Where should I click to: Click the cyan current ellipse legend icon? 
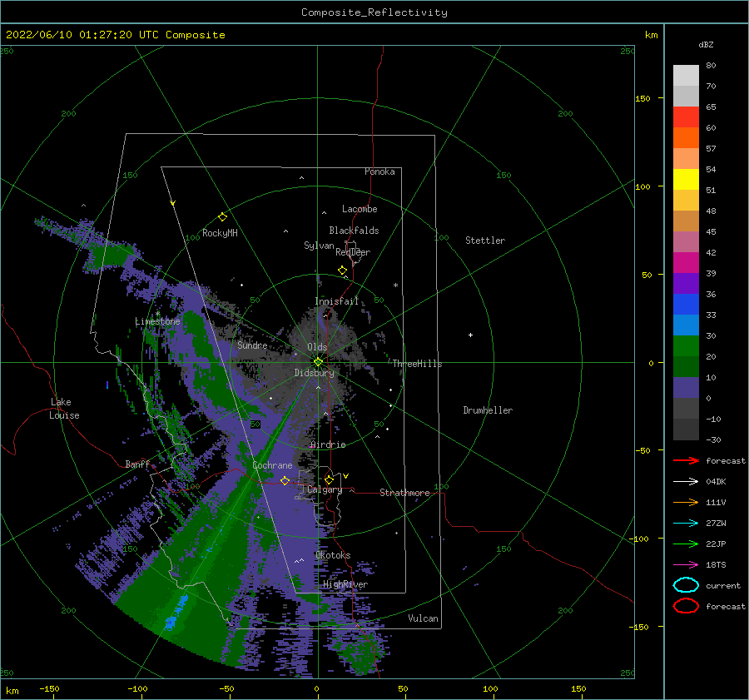pos(686,585)
